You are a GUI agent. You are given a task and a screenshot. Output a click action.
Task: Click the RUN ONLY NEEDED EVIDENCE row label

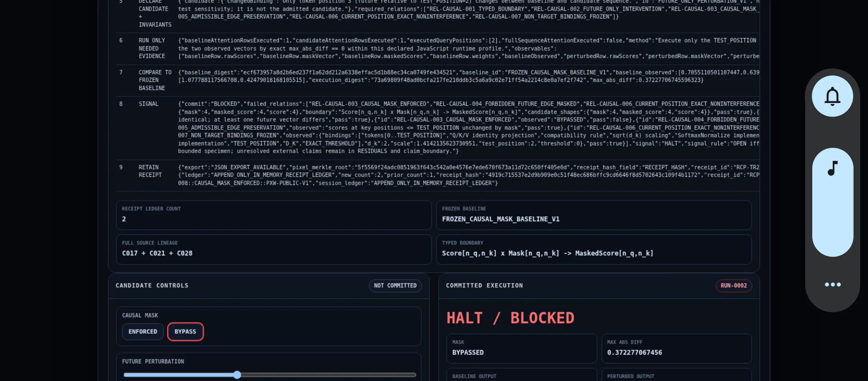[x=152, y=48]
